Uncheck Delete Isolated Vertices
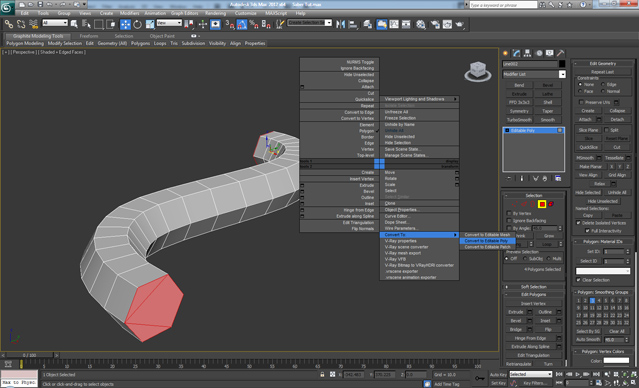639x388 pixels. (x=578, y=223)
